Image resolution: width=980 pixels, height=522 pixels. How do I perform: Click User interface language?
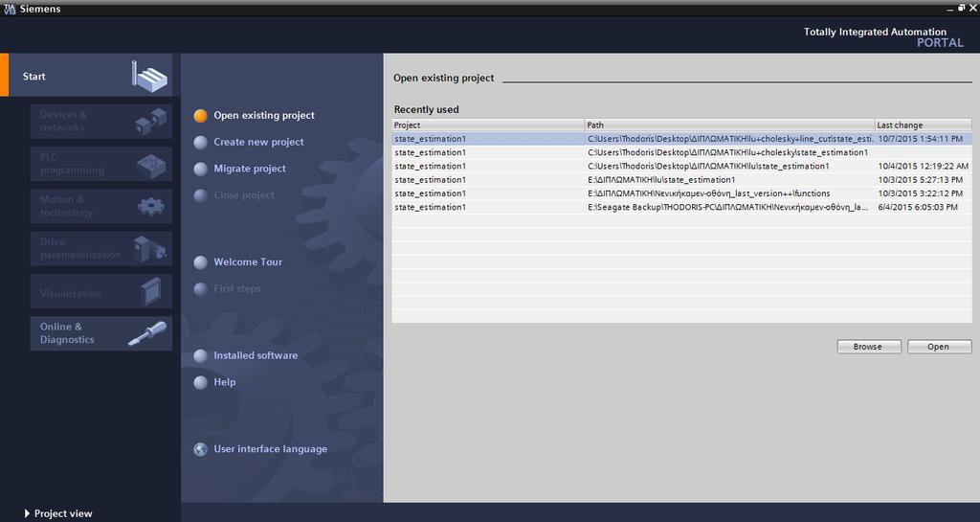coord(270,449)
